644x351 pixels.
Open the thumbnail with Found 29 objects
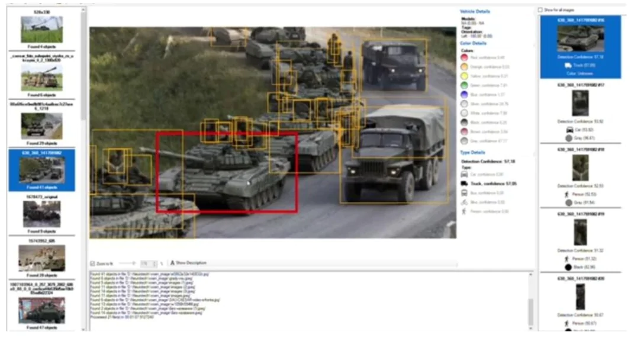click(x=41, y=125)
